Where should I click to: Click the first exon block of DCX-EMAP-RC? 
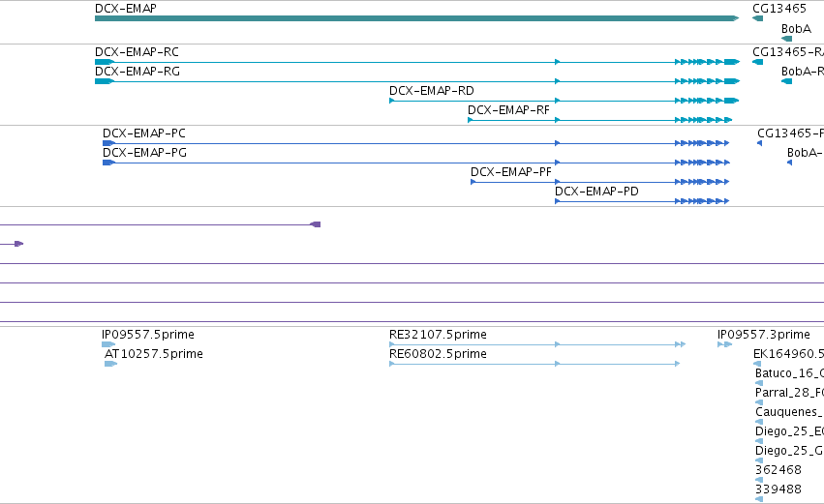pos(104,62)
